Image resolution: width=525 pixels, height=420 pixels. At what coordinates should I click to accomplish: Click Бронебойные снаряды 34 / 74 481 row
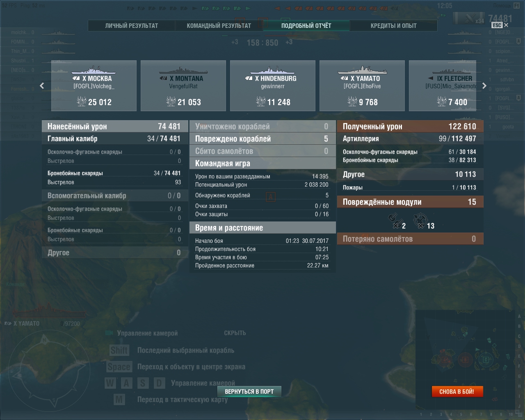click(x=115, y=173)
